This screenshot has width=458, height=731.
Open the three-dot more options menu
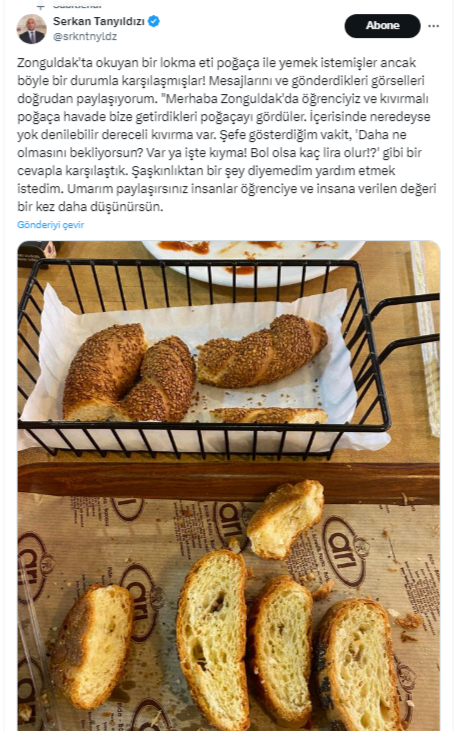coord(433,26)
